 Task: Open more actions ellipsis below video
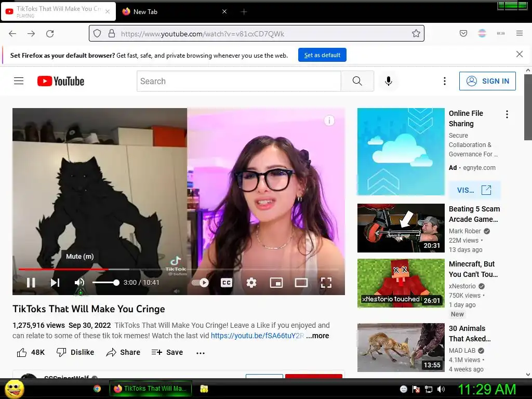(201, 353)
